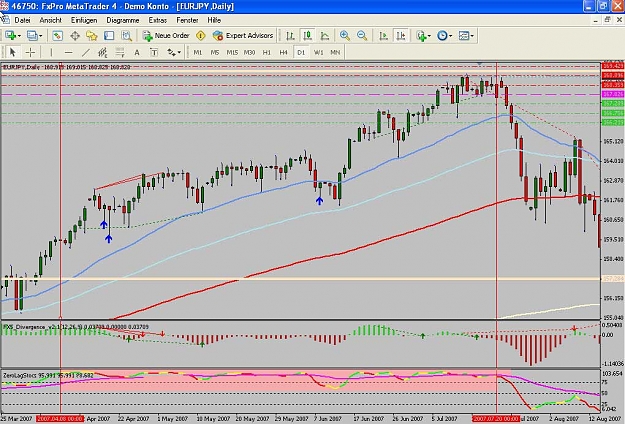Screen dimensions: 625x424
Task: Show the Terminal panel icon
Action: point(109,36)
